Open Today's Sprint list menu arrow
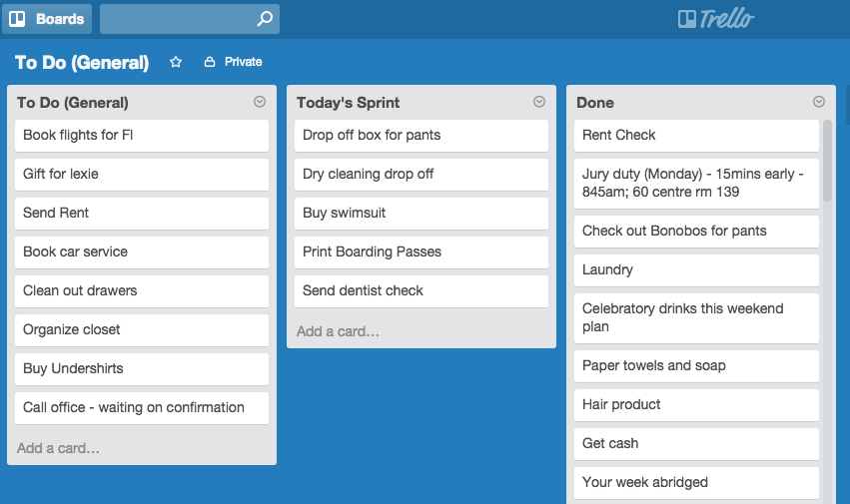This screenshot has height=504, width=850. tap(539, 102)
